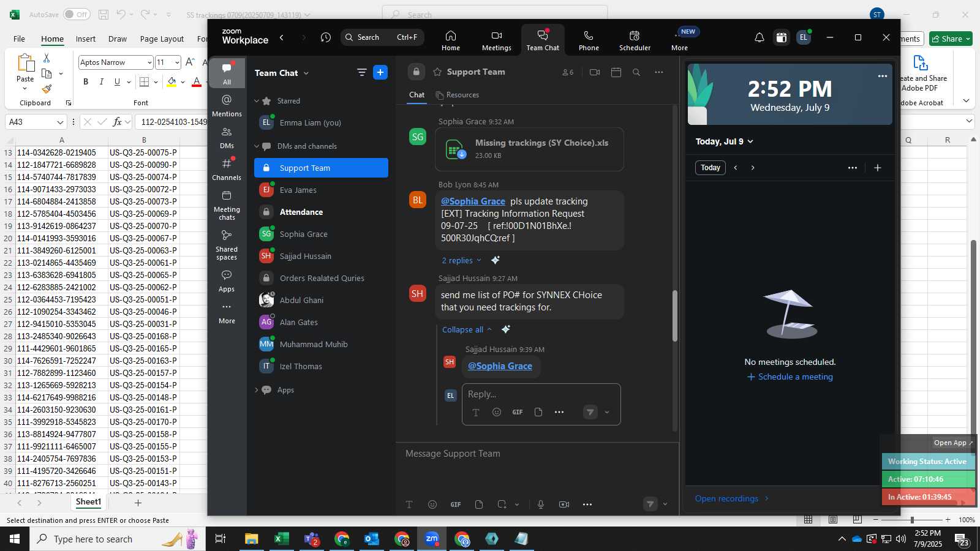Click the new chat plus button
Viewport: 980px width, 551px height.
pyautogui.click(x=380, y=72)
